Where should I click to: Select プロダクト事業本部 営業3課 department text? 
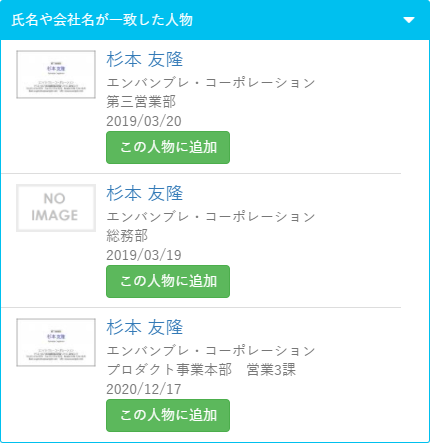(201, 370)
